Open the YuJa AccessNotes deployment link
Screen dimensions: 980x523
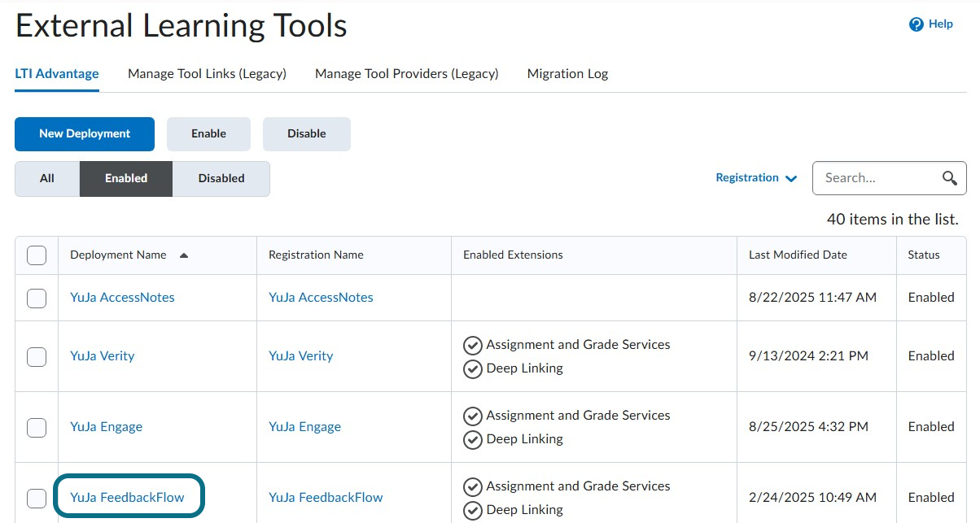[x=122, y=298]
